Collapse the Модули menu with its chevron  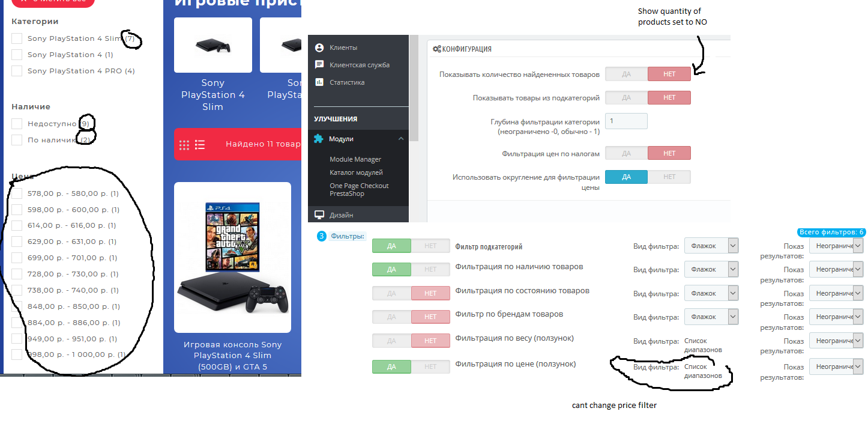click(401, 139)
